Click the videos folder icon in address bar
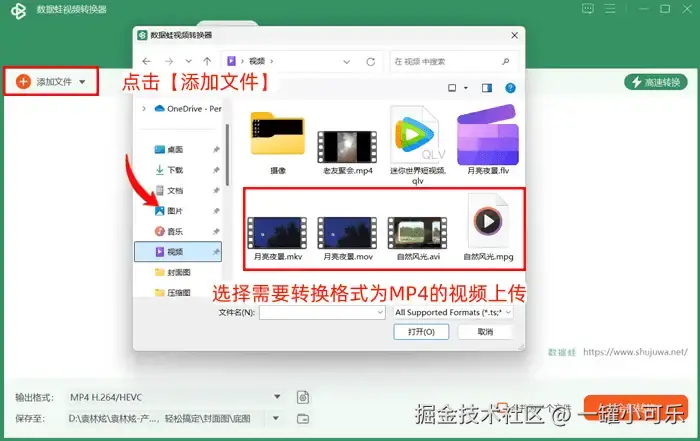This screenshot has height=441, width=700. 231,61
